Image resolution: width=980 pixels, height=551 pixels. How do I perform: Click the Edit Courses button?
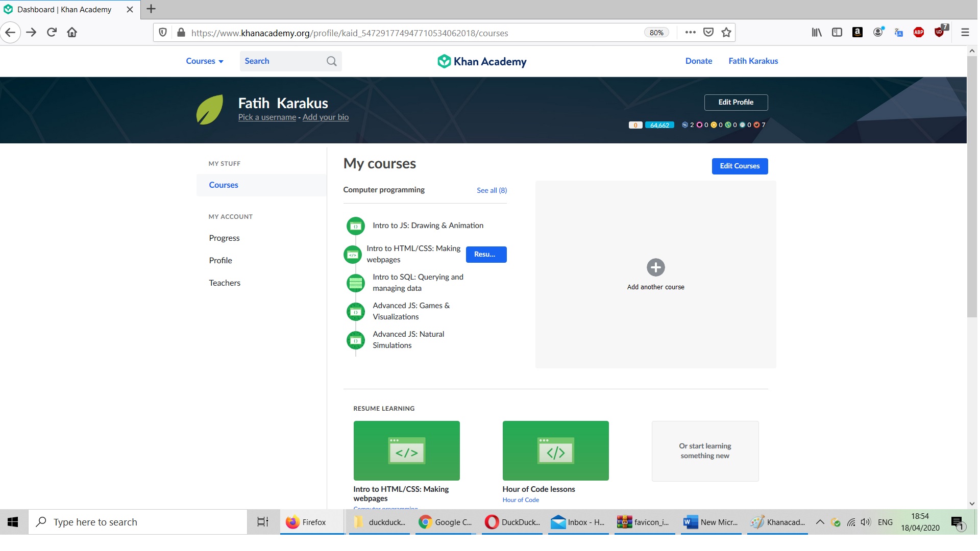pyautogui.click(x=740, y=166)
